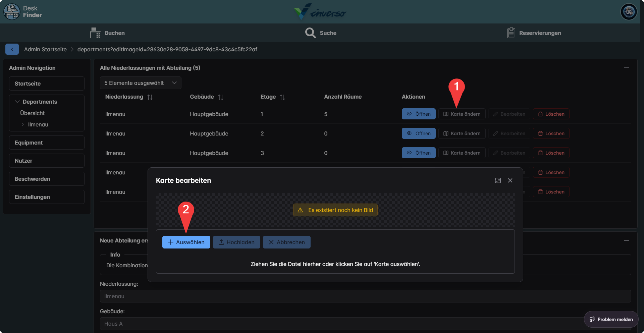
Task: Focus the Niederlassung input field
Action: pos(366,296)
